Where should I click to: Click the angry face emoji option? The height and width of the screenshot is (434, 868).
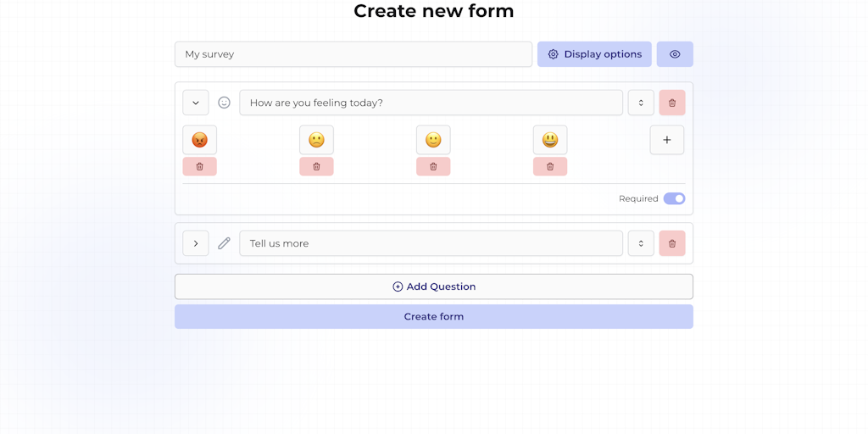click(200, 140)
